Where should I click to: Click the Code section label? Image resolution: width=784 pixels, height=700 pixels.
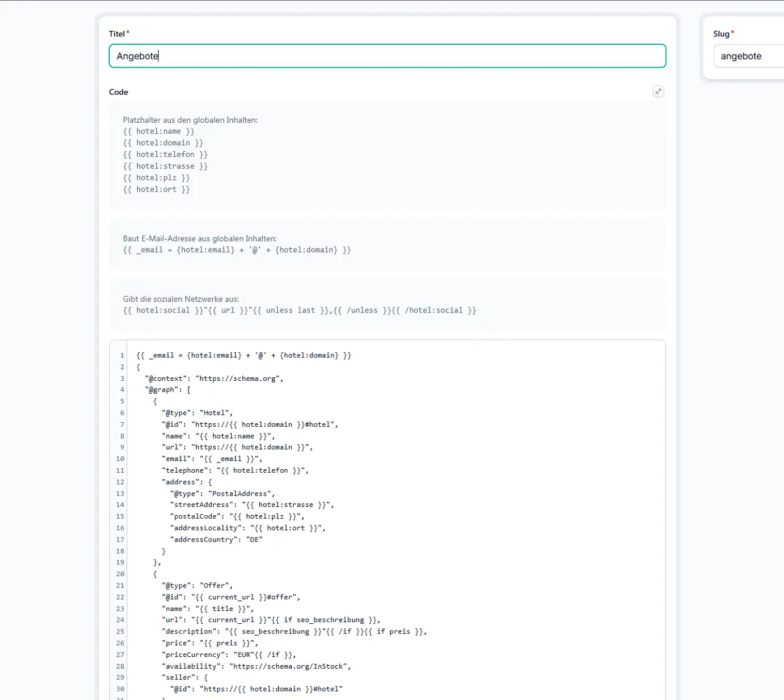point(118,92)
